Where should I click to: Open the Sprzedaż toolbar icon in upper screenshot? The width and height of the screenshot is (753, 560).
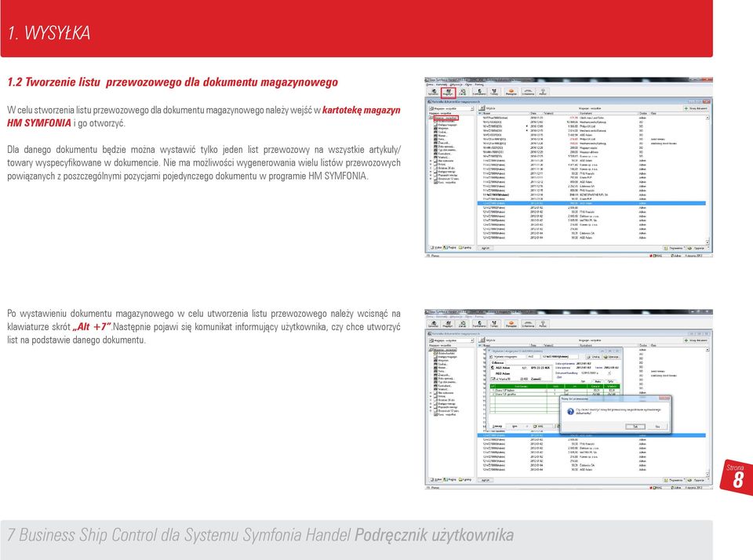[433, 92]
